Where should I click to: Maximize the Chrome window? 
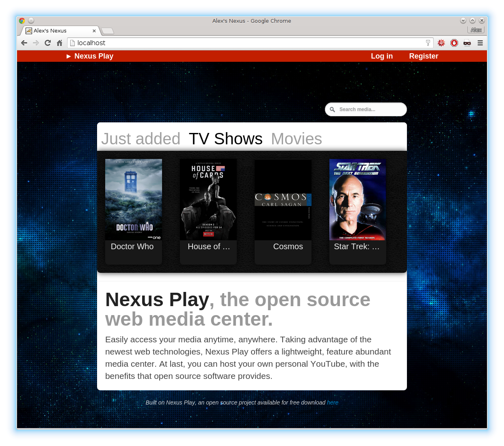point(472,21)
